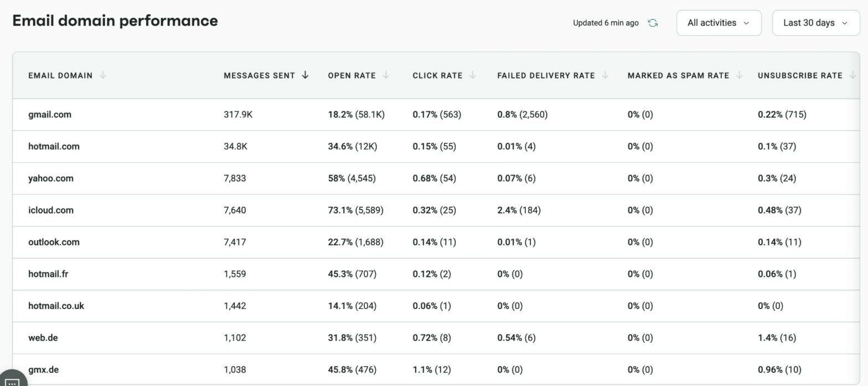The image size is (868, 386).
Task: Click gmx.de open rate 45.8% (476)
Action: click(352, 369)
